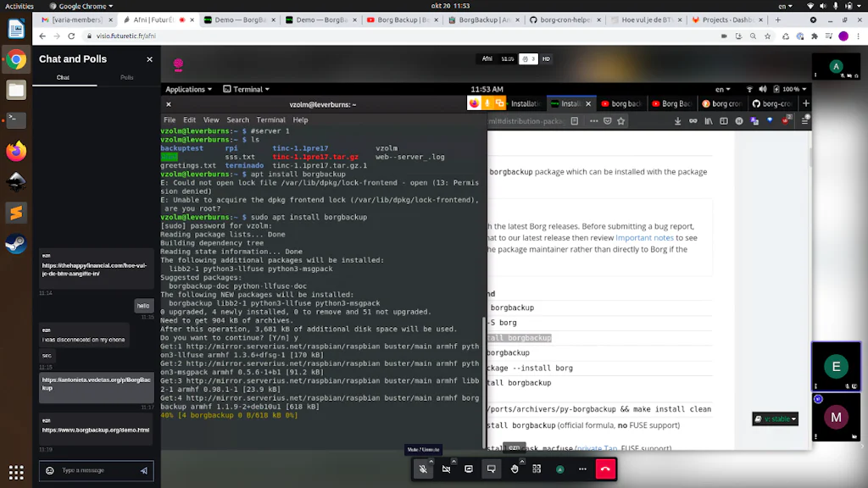This screenshot has height=488, width=868.
Task: Open the emoji picker in chat input
Action: pos(50,470)
